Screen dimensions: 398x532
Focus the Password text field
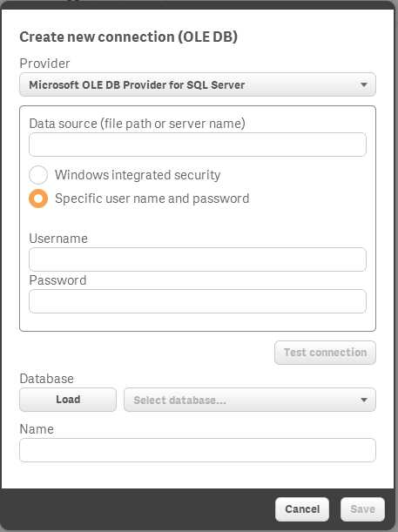(x=198, y=301)
